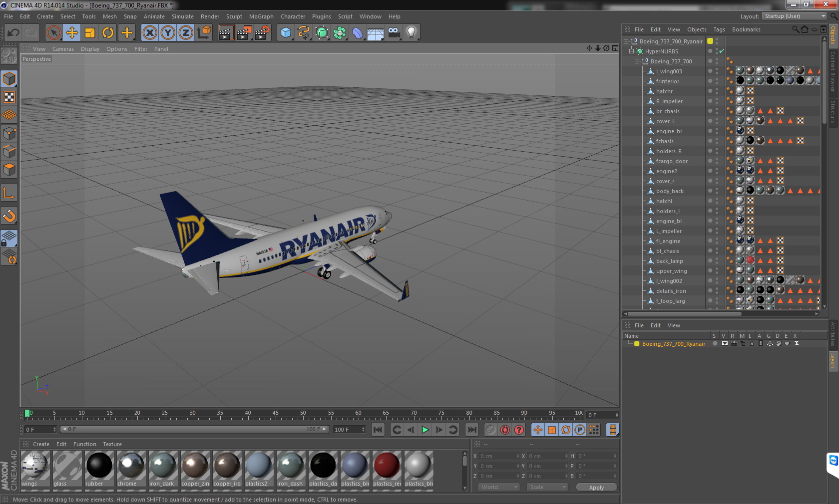The height and width of the screenshot is (504, 839).
Task: Open the Character menu
Action: click(293, 16)
